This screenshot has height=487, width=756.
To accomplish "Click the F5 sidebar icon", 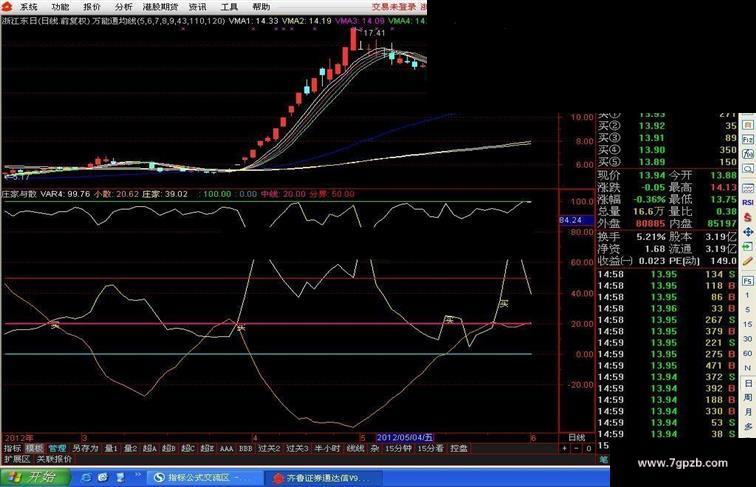I will pos(747,281).
